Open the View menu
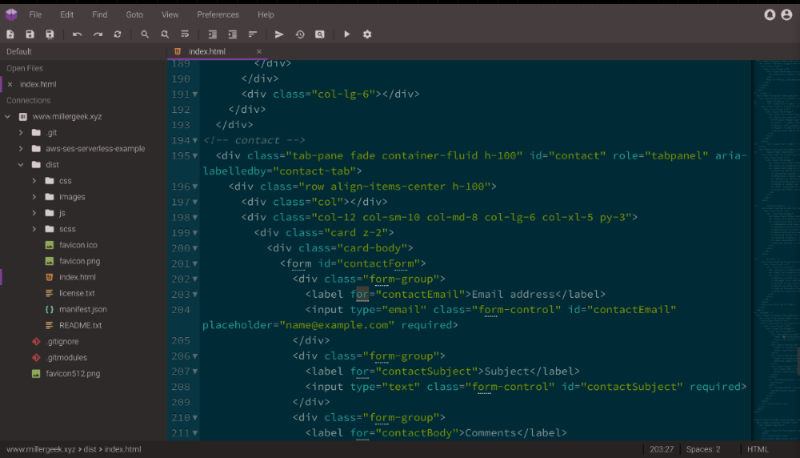The width and height of the screenshot is (800, 458). (x=170, y=15)
